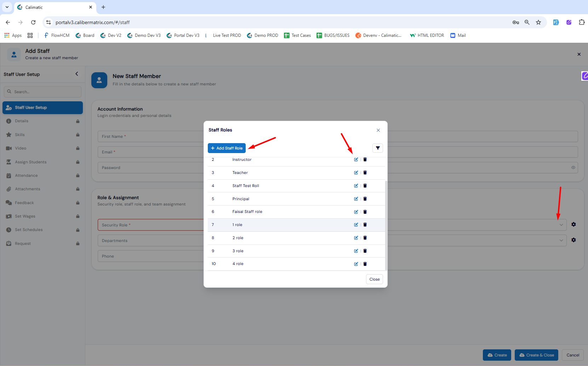Edit the '1 role' entry

click(356, 225)
